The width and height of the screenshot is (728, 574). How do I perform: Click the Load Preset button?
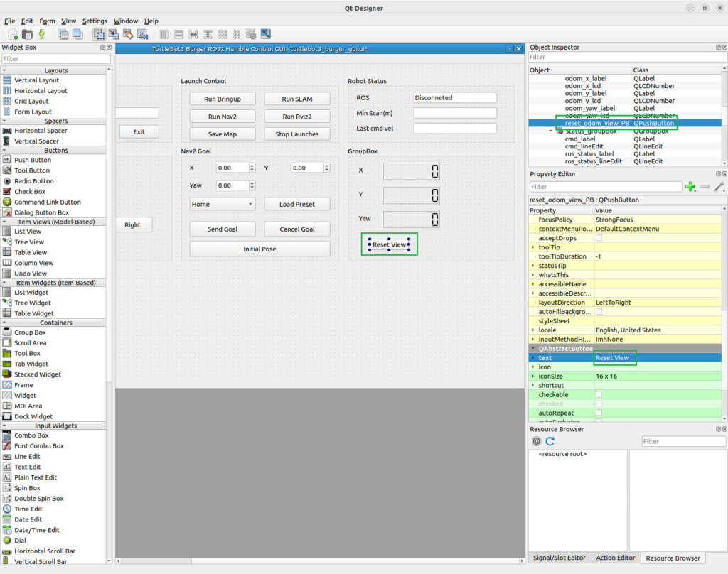pos(297,204)
